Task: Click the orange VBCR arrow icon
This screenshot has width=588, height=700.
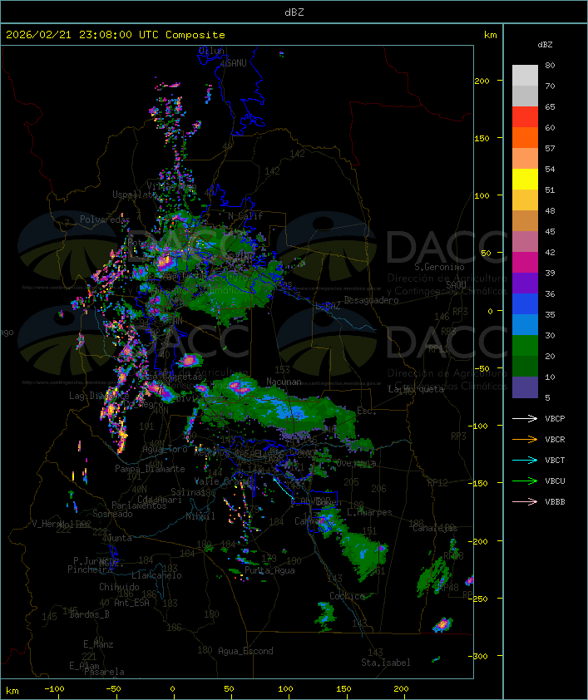Action: pos(525,439)
